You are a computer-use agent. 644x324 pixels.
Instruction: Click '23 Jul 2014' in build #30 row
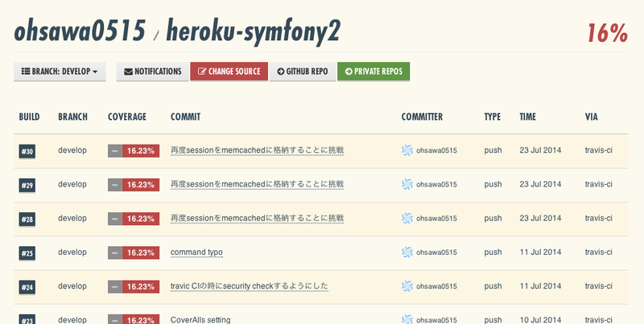[540, 150]
